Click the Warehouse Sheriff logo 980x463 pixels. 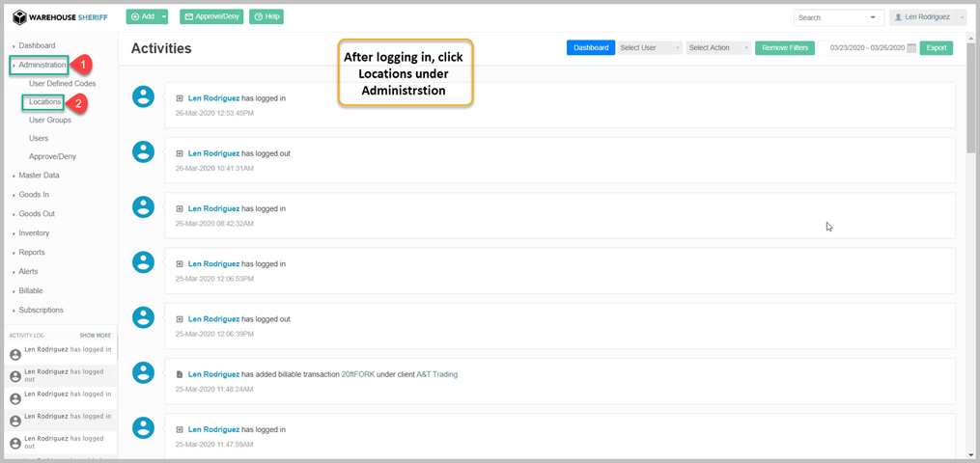pos(60,17)
